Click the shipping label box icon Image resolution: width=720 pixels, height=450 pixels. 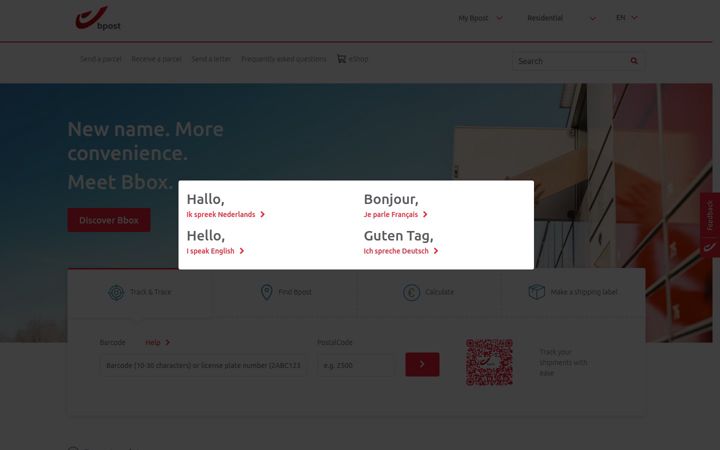coord(537,292)
